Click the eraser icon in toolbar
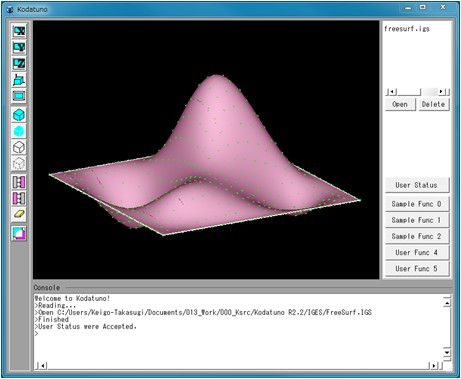The width and height of the screenshot is (461, 379). pyautogui.click(x=19, y=214)
